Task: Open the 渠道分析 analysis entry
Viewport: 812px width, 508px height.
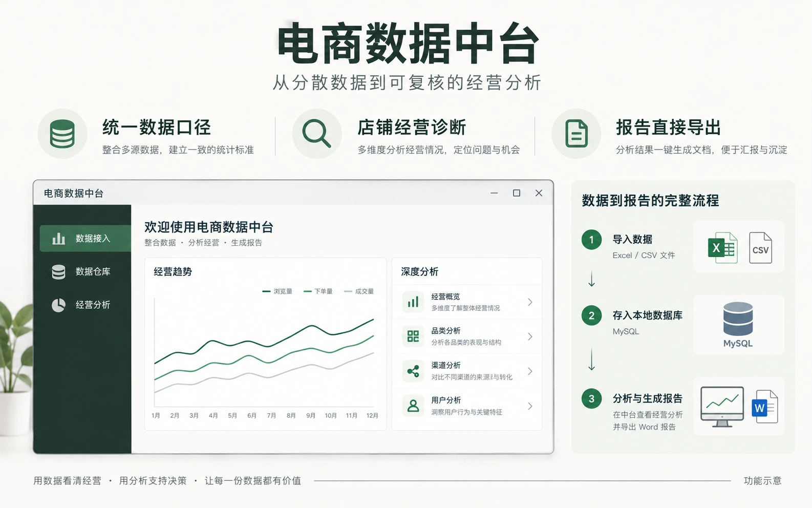Action: tap(467, 371)
